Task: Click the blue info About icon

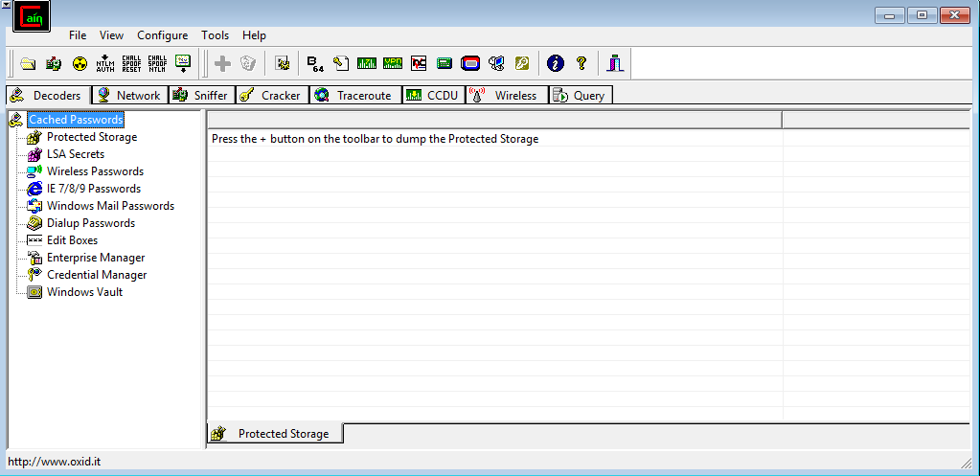Action: [x=555, y=64]
